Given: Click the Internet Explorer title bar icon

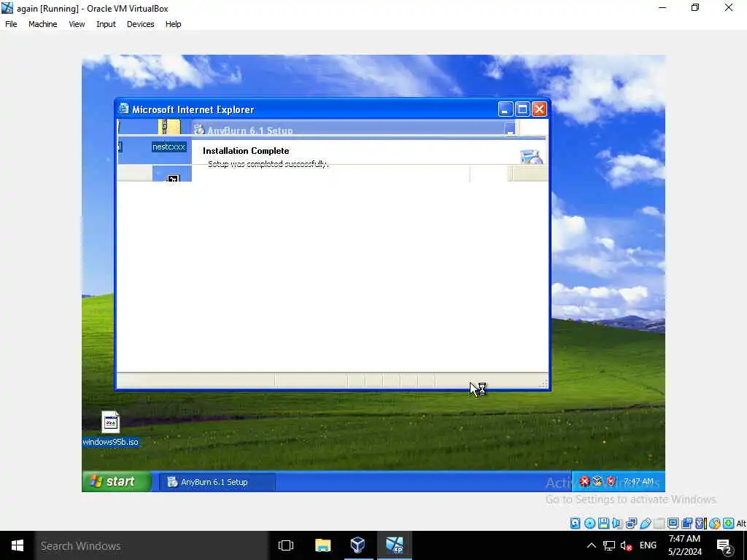Looking at the screenshot, I should tap(123, 109).
